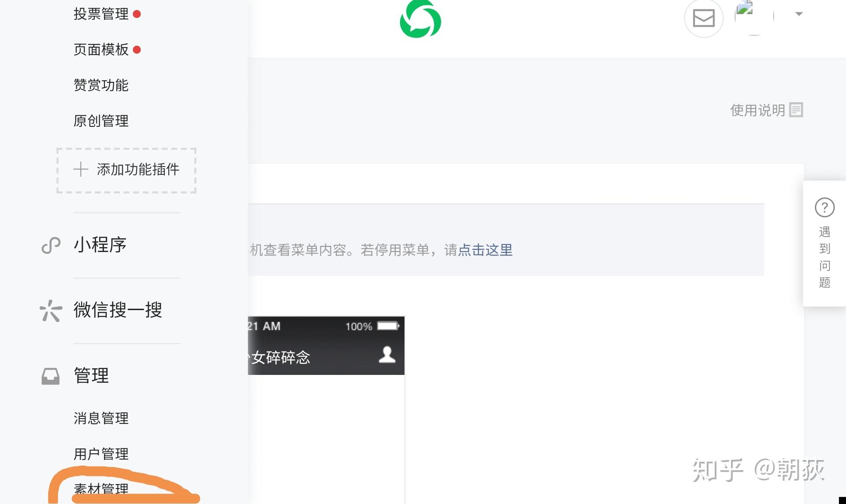The height and width of the screenshot is (504, 846).
Task: Click the mini program link icon
Action: click(x=51, y=245)
